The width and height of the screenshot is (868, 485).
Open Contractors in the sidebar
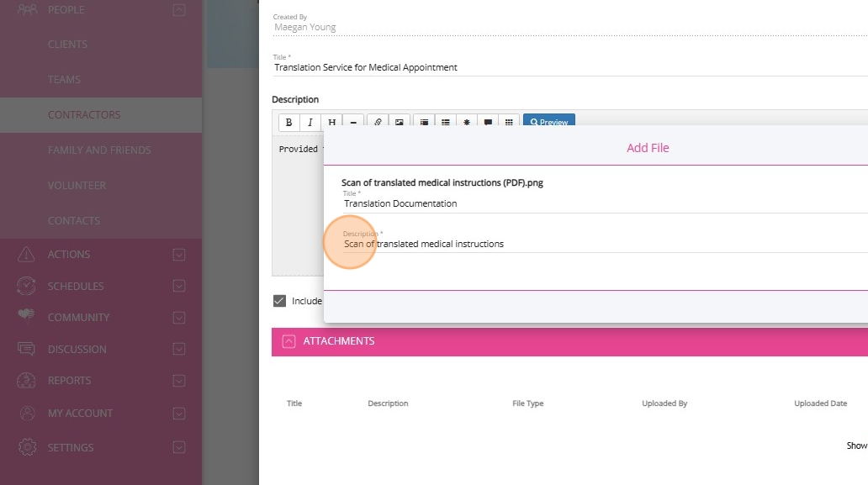click(84, 115)
